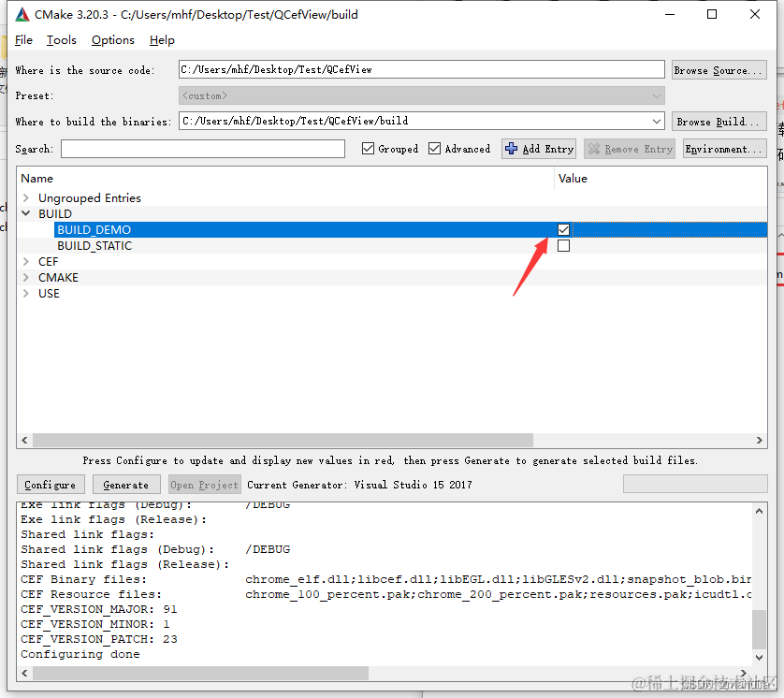Toggle the Advanced checkbox
784x698 pixels.
434,149
